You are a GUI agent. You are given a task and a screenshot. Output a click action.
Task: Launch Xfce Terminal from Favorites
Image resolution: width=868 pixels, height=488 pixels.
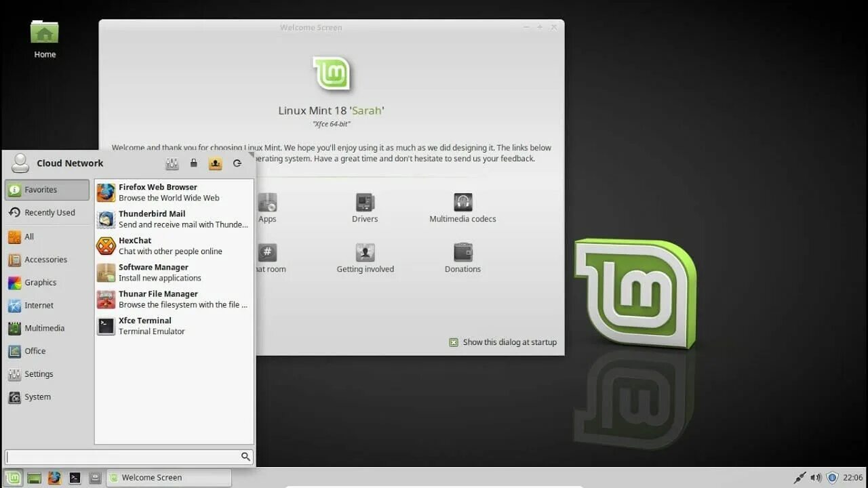[174, 326]
